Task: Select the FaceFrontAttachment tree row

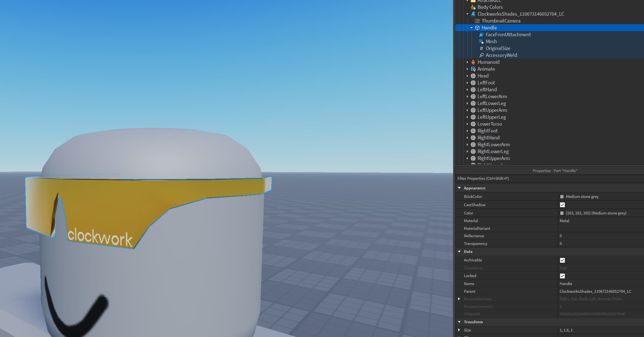Action: [550, 35]
